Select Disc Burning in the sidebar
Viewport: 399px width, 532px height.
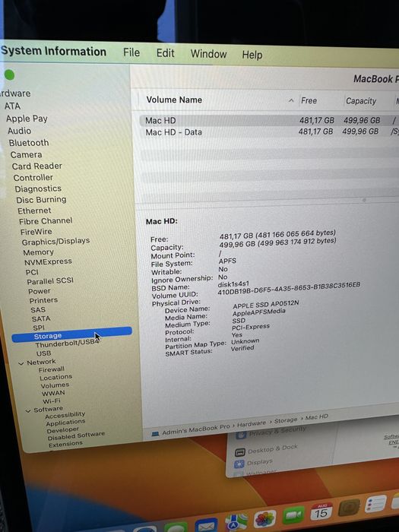coord(41,199)
